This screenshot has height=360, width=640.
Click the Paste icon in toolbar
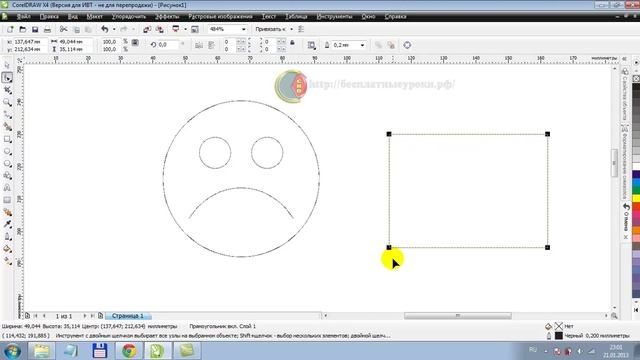point(88,29)
